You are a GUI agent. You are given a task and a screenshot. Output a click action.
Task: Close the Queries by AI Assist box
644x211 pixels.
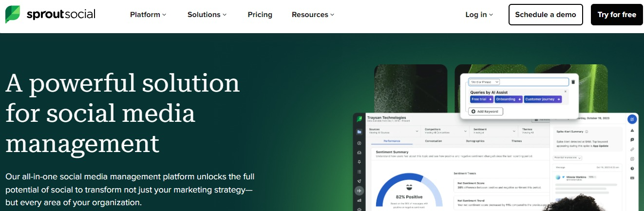[x=566, y=91]
